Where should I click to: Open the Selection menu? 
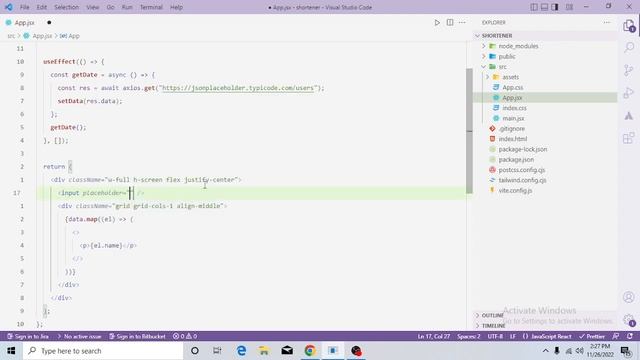coord(66,7)
